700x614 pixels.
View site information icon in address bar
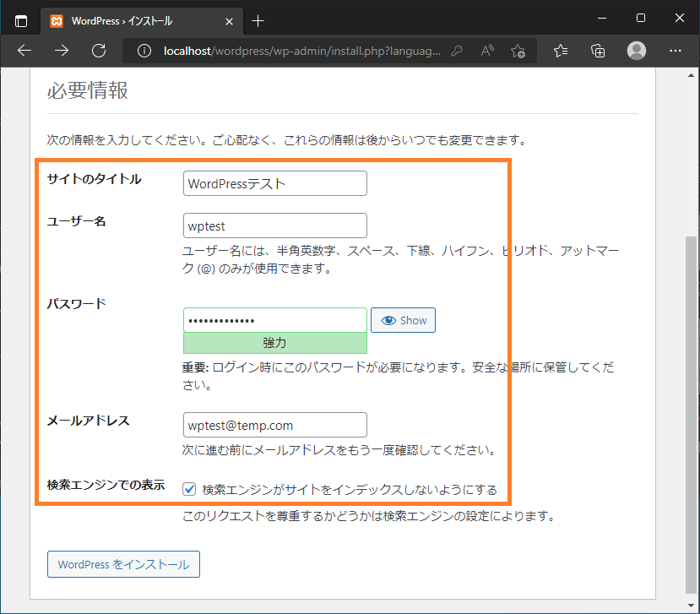[144, 51]
